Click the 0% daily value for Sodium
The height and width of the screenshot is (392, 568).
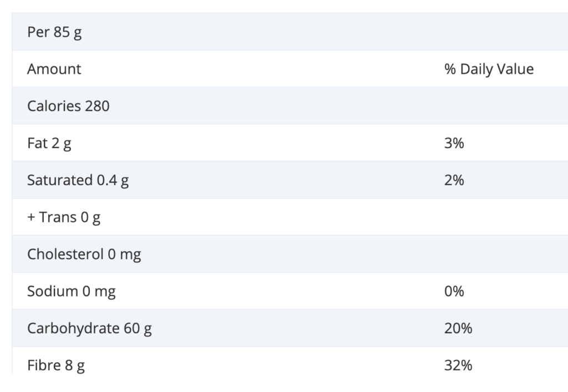pyautogui.click(x=454, y=292)
